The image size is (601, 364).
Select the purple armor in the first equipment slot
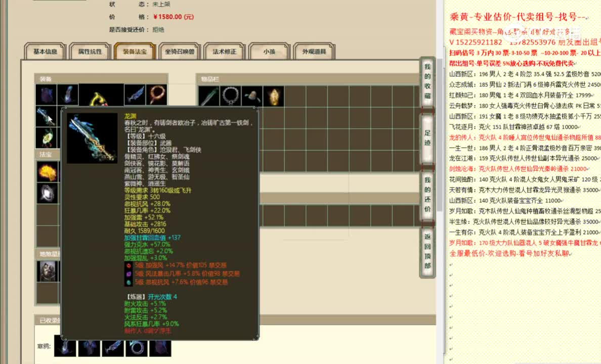(x=46, y=95)
